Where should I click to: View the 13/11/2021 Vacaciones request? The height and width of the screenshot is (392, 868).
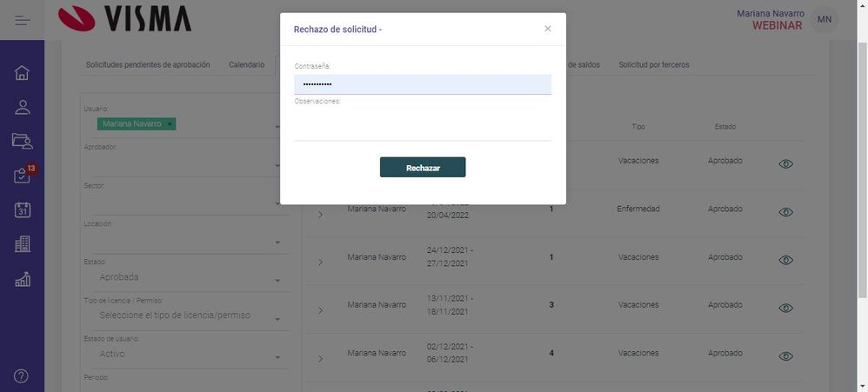pyautogui.click(x=785, y=309)
